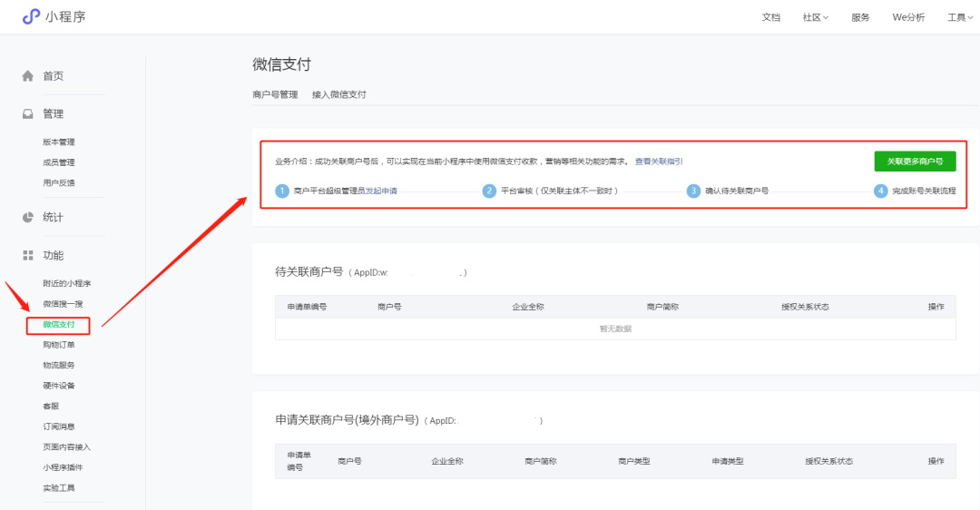The height and width of the screenshot is (510, 980).
Task: Open 用户反馈 in sidebar
Action: click(59, 183)
